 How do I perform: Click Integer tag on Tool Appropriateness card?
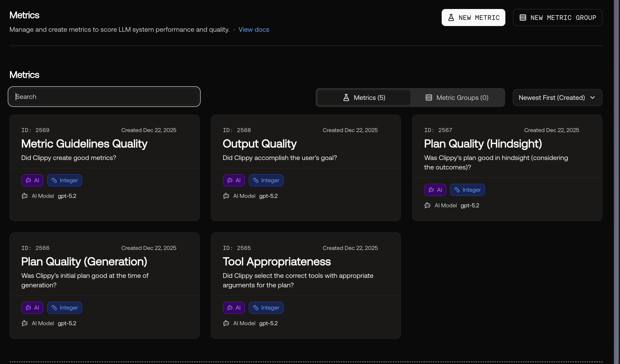click(x=266, y=308)
